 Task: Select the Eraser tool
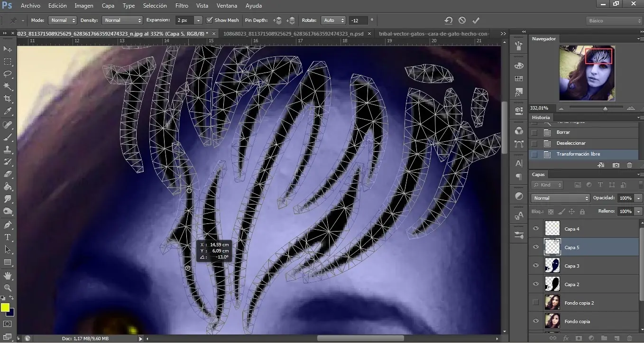coord(8,174)
